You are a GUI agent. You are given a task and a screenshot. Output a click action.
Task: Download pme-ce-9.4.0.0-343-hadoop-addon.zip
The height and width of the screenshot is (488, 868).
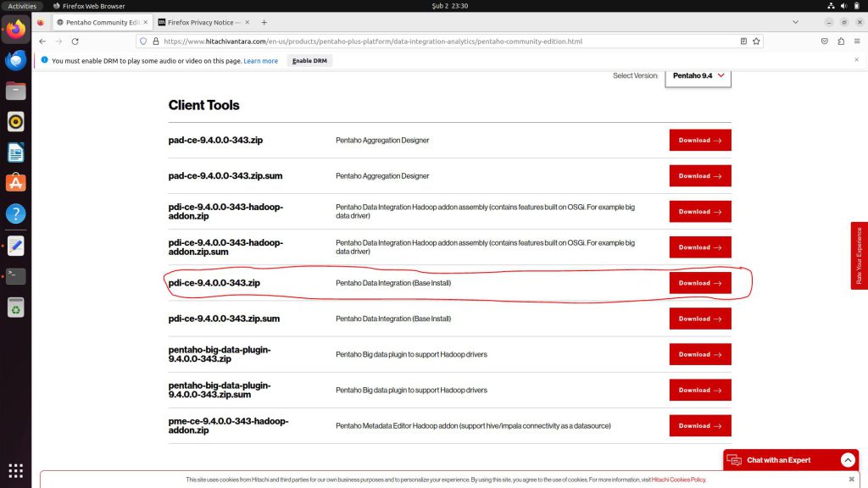pos(699,425)
